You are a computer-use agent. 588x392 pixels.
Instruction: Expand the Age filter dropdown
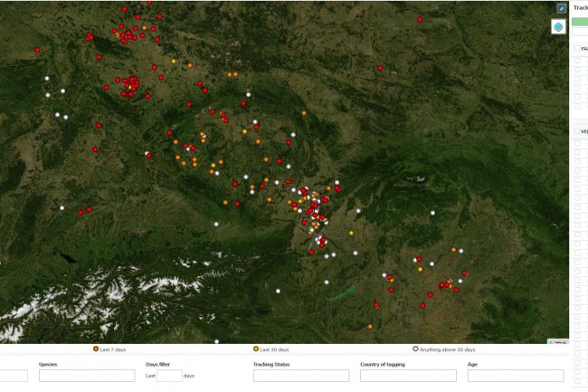515,376
